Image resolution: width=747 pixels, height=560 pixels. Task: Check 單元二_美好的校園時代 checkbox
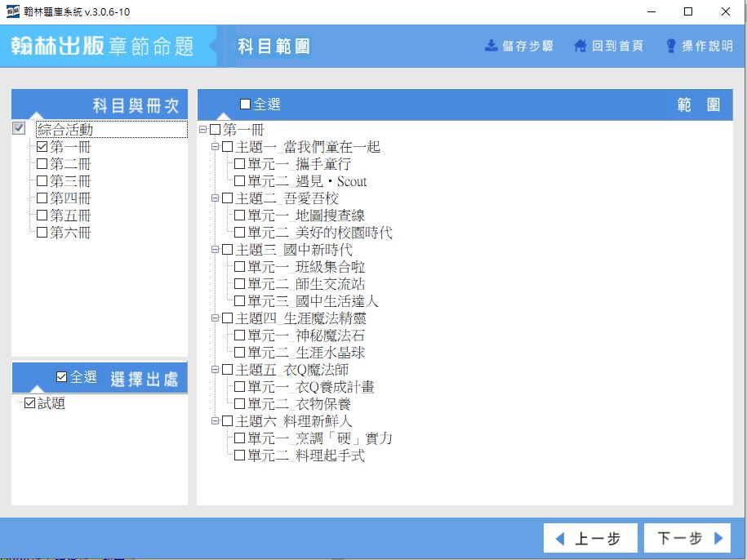(x=240, y=233)
